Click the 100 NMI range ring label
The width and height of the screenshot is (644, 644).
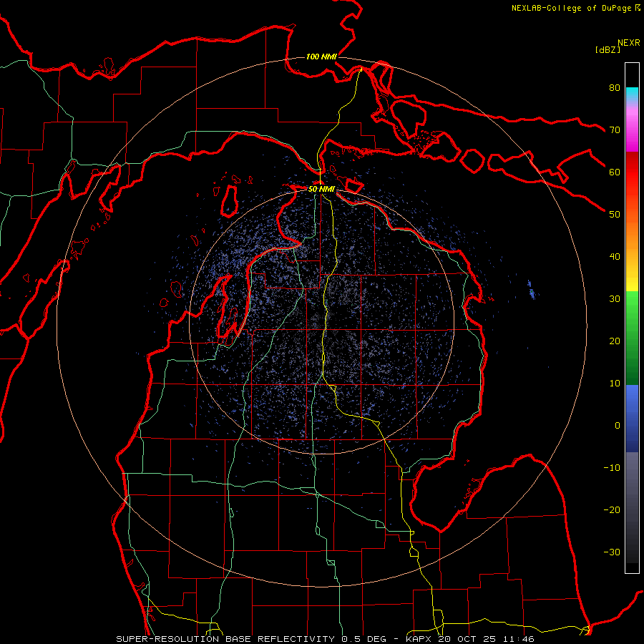tap(321, 57)
